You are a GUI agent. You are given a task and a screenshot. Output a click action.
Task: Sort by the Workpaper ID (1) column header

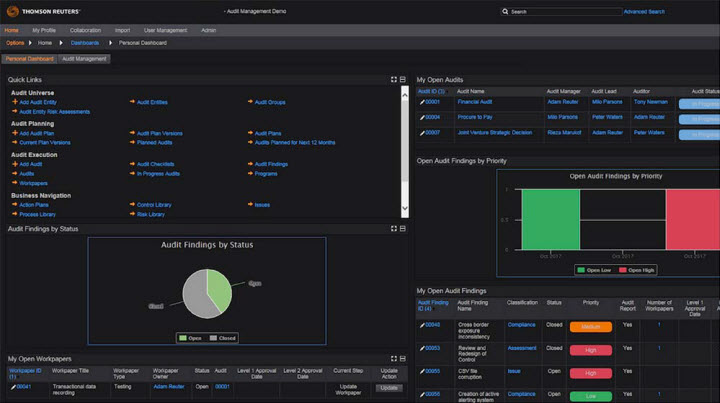tap(25, 374)
